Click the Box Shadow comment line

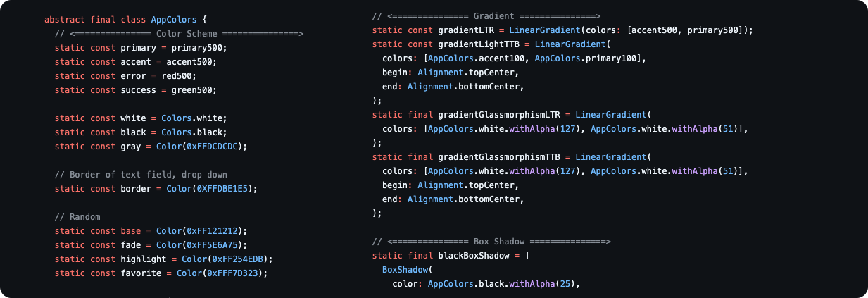(x=491, y=242)
